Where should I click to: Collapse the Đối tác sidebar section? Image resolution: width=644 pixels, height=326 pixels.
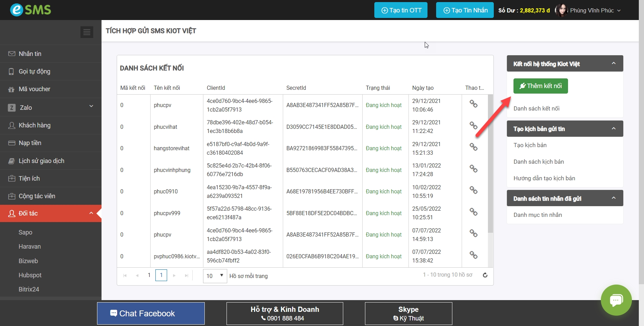click(91, 213)
